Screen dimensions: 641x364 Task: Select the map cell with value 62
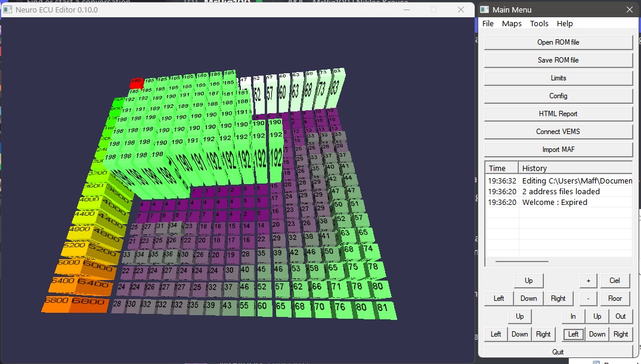pyautogui.click(x=298, y=287)
